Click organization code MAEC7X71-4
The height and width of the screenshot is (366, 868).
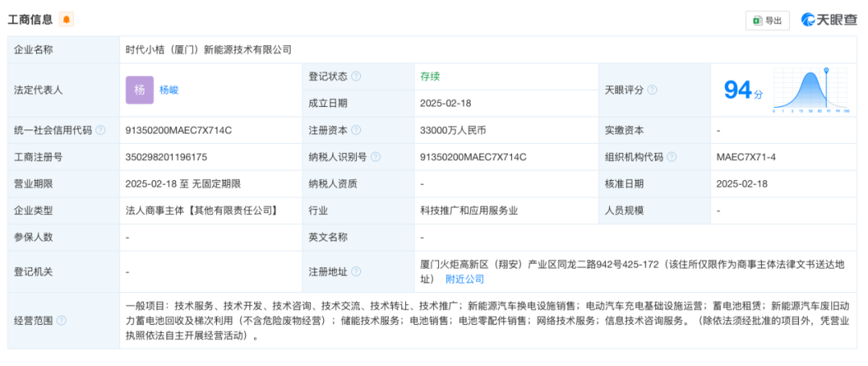click(746, 157)
